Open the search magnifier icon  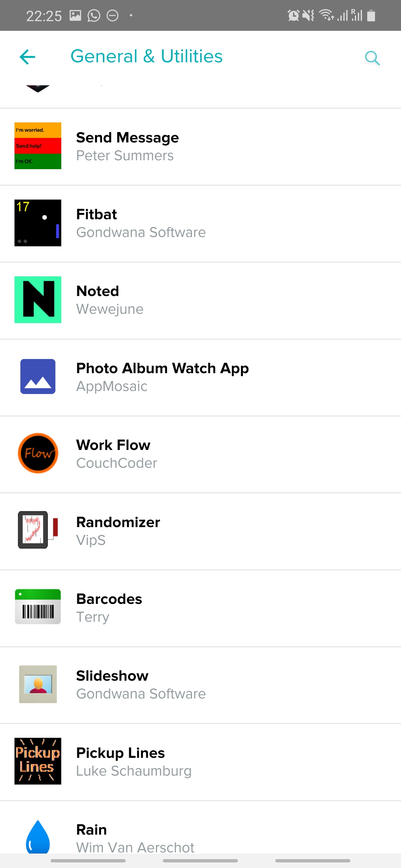coord(372,58)
